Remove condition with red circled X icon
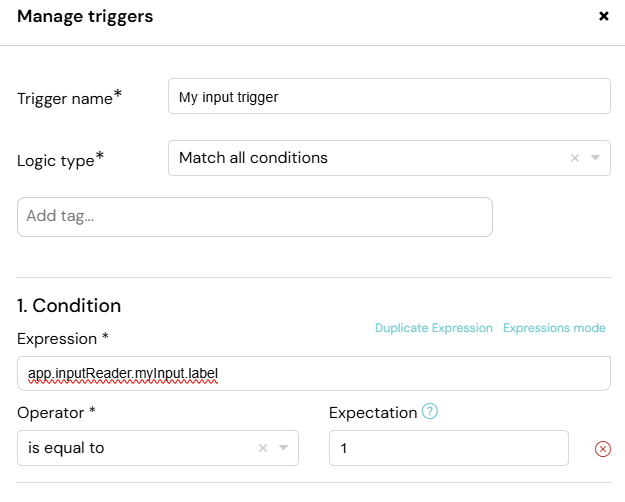 (x=602, y=449)
